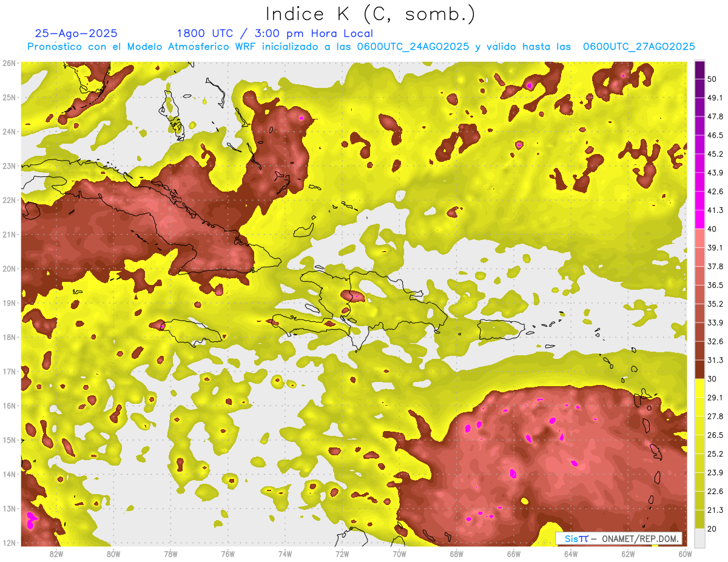This screenshot has width=728, height=562.
Task: Click the '74W' longitude label
Action: (285, 554)
